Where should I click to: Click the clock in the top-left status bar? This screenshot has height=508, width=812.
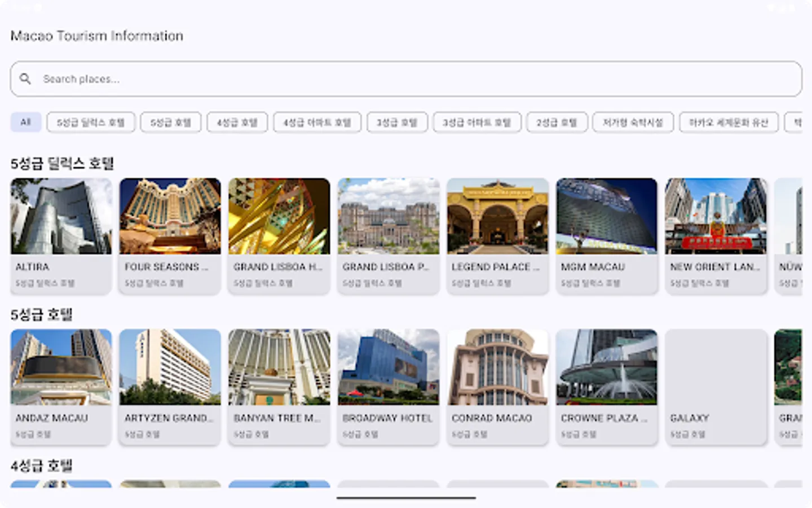tap(23, 8)
